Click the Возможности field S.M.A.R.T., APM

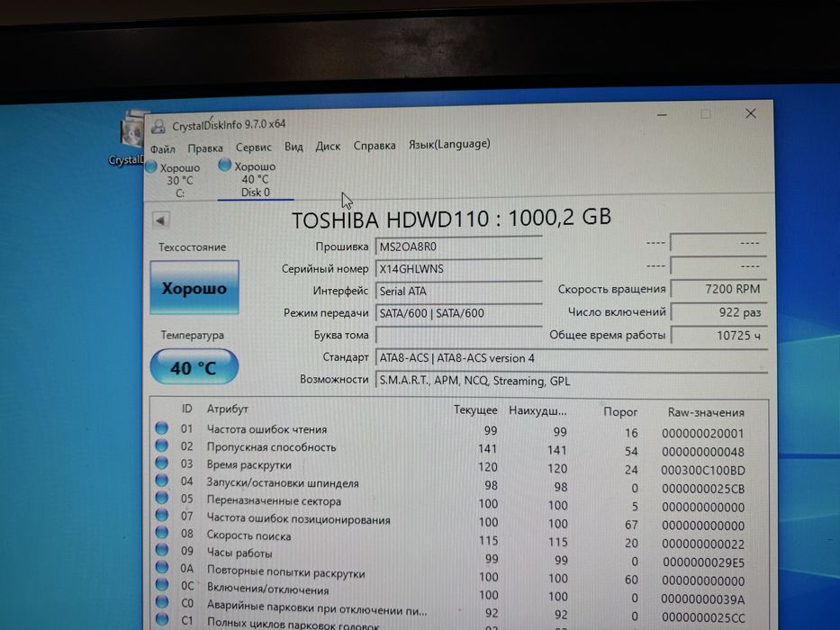pyautogui.click(x=571, y=381)
